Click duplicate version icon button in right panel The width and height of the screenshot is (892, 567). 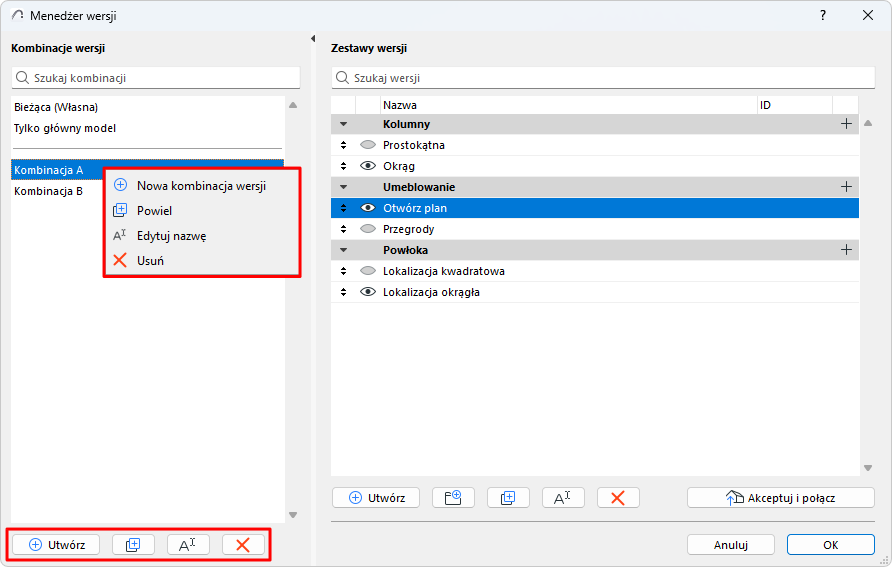pos(508,498)
